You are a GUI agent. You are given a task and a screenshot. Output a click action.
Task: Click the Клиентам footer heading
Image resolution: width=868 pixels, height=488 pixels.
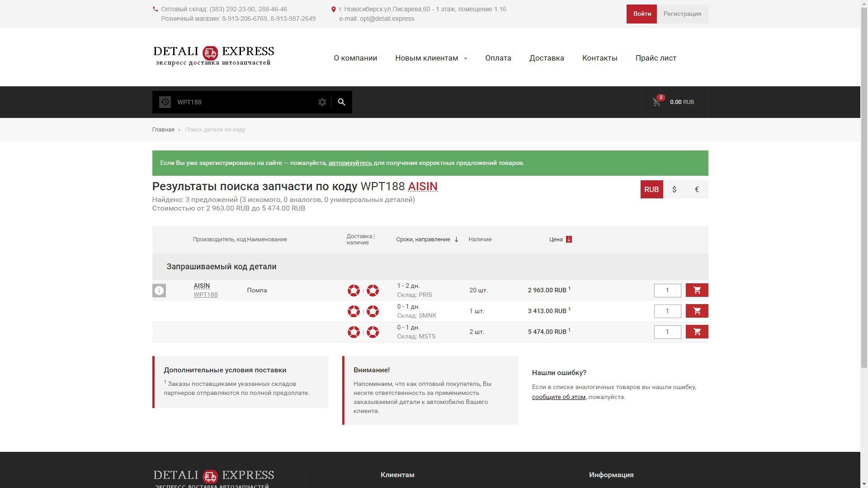[397, 475]
